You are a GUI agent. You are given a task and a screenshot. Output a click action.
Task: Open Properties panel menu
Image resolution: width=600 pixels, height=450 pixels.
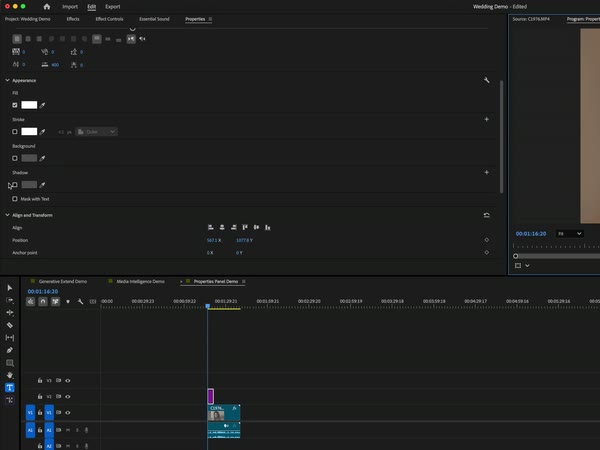click(210, 19)
